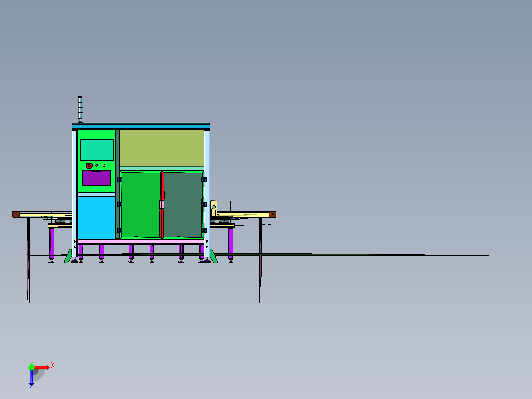532x399 pixels.
Task: Pick the blue top cover plate
Action: [141, 126]
